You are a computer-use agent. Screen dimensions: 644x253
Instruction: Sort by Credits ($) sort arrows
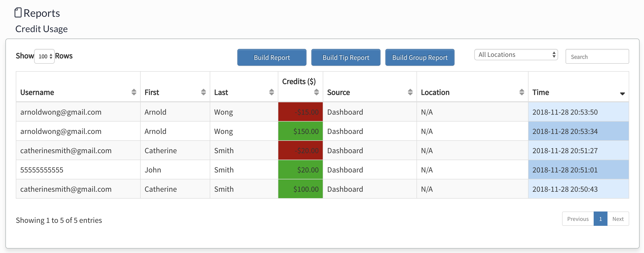316,92
